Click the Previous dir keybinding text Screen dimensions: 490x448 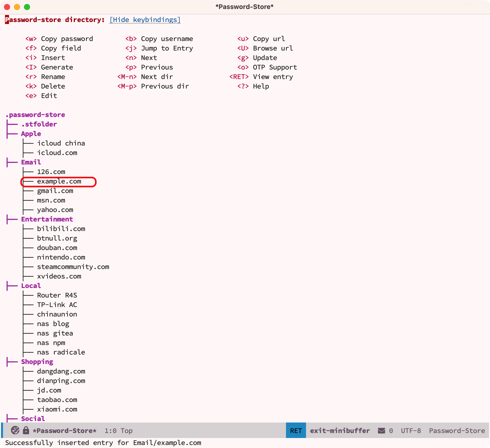(165, 86)
